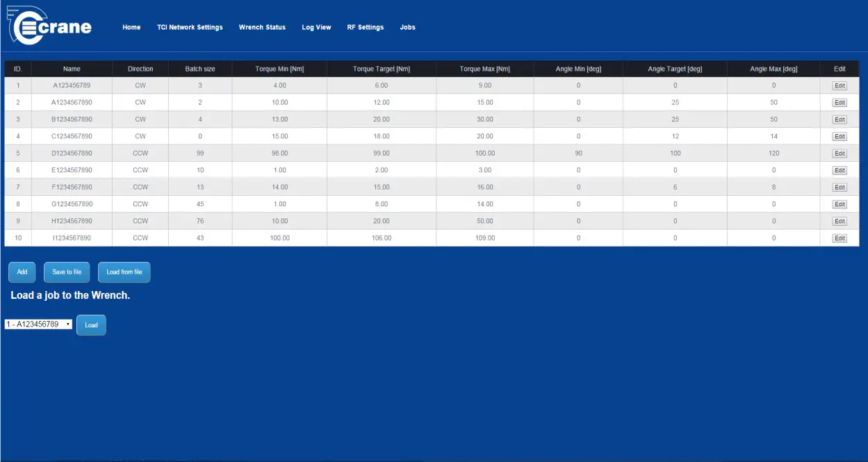Edit job F1234567890
The width and height of the screenshot is (868, 462).
click(840, 188)
